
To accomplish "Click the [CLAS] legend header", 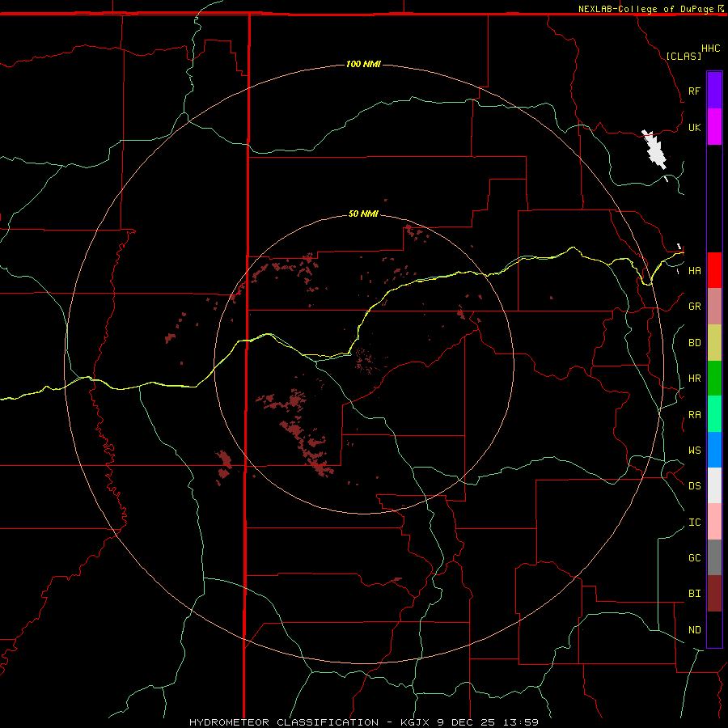I will [x=684, y=56].
